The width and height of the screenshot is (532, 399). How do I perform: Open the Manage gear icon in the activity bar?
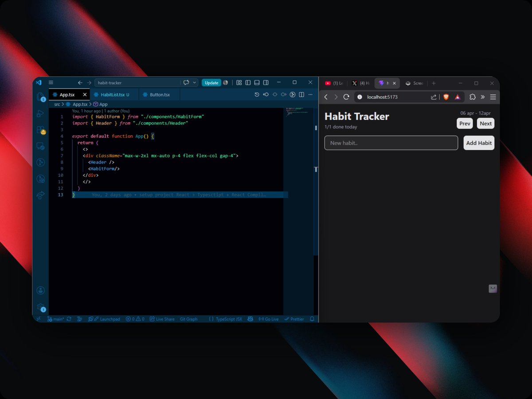[41, 307]
